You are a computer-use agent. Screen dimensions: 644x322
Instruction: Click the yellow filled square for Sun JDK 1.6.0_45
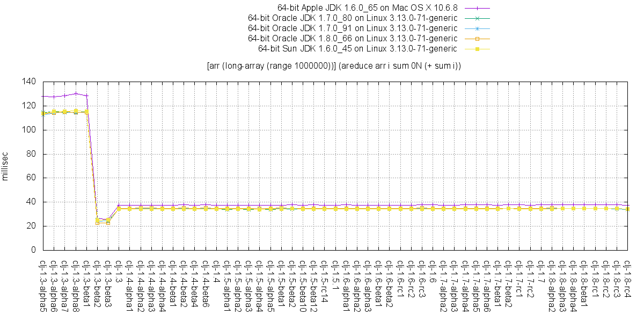click(476, 48)
